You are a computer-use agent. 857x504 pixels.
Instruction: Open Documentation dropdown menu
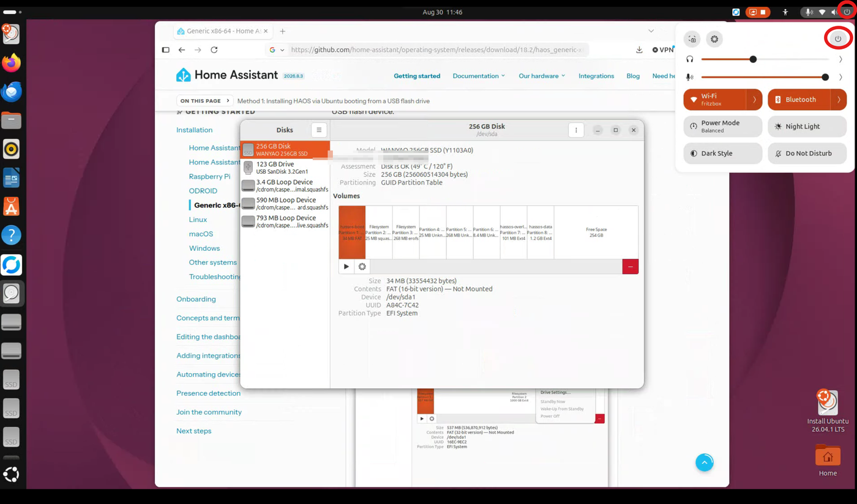[479, 76]
